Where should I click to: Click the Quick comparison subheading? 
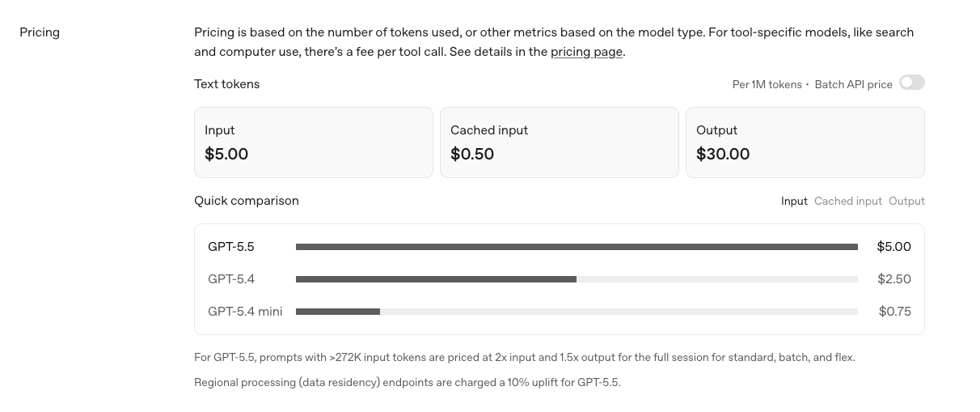point(247,201)
